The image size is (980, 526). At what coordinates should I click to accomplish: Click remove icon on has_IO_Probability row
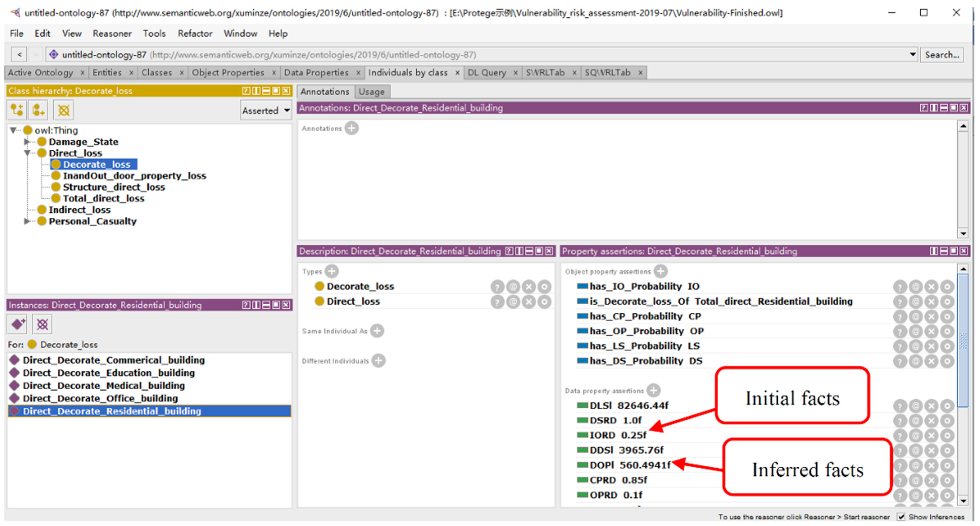click(931, 287)
